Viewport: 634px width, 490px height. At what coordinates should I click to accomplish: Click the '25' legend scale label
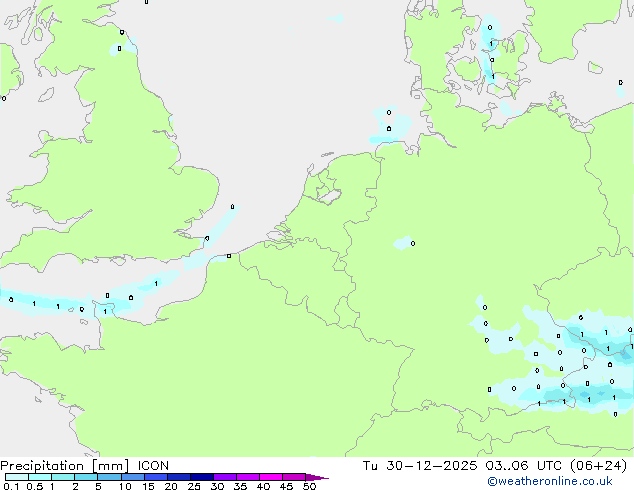[x=194, y=486]
